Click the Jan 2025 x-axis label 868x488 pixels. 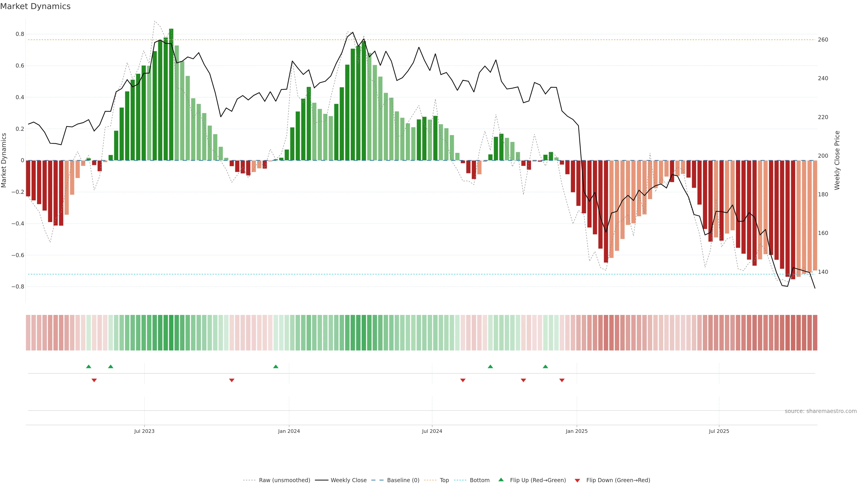[x=577, y=431]
